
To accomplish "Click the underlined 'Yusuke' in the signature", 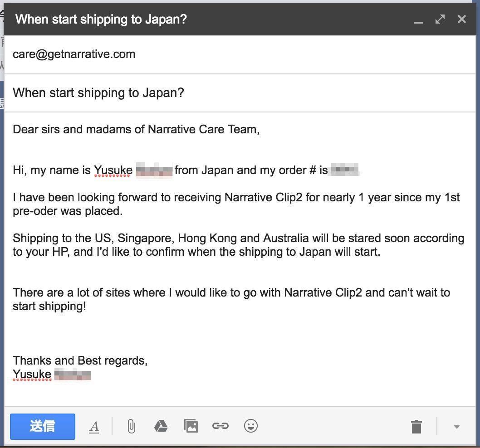I will [x=32, y=374].
